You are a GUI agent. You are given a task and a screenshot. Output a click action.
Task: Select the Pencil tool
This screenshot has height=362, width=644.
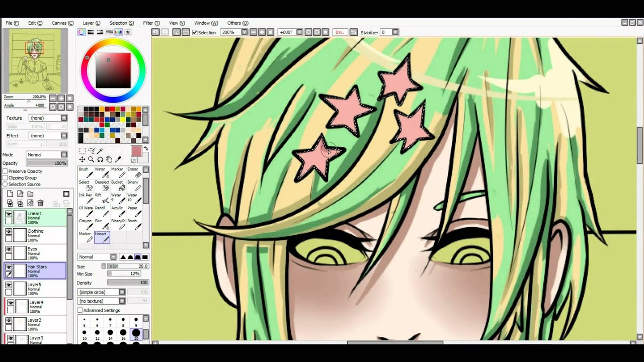point(101,211)
